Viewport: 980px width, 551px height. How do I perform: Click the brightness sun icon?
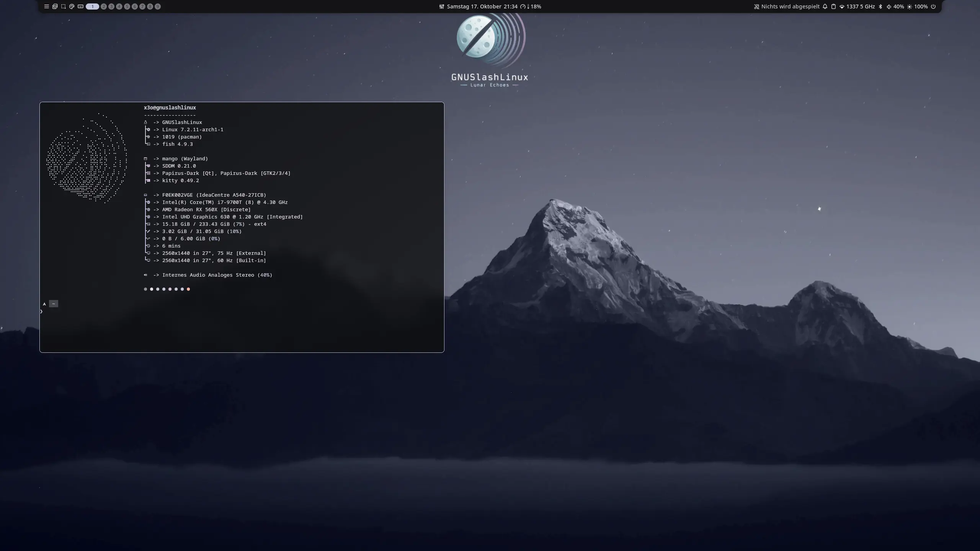910,7
